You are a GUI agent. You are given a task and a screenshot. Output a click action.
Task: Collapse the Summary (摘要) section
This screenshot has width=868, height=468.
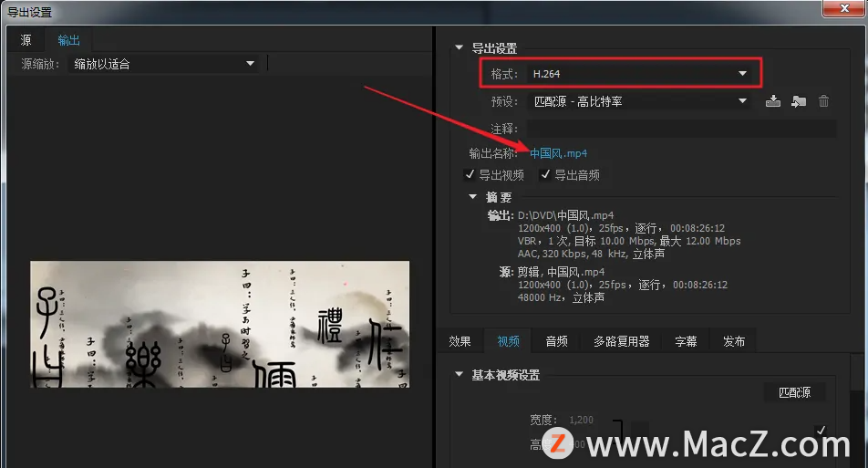click(x=472, y=197)
